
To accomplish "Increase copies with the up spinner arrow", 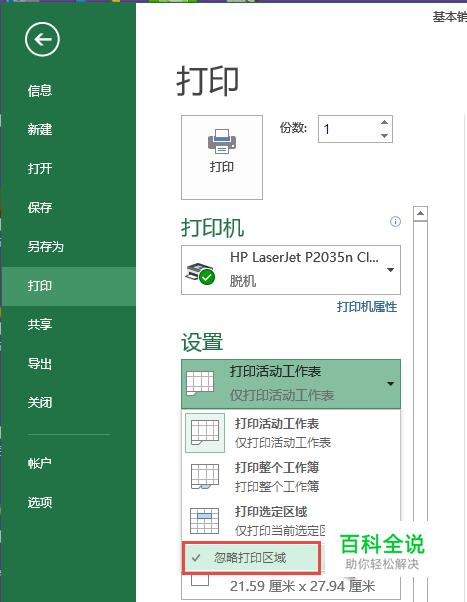I will (384, 122).
